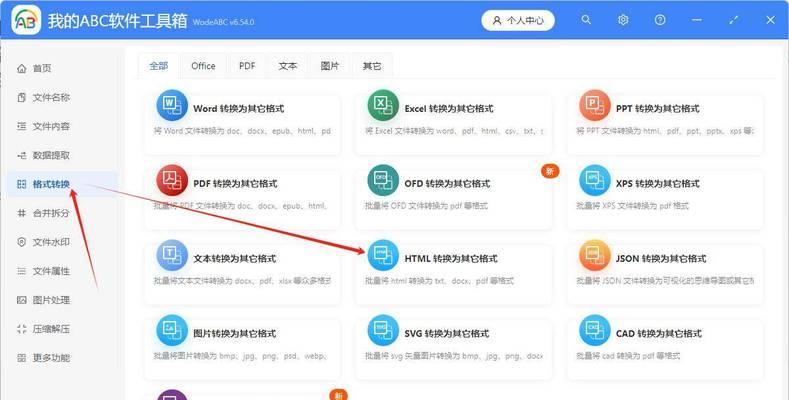Click the CAD conversion icon
Image resolution: width=789 pixels, height=400 pixels.
(x=595, y=330)
